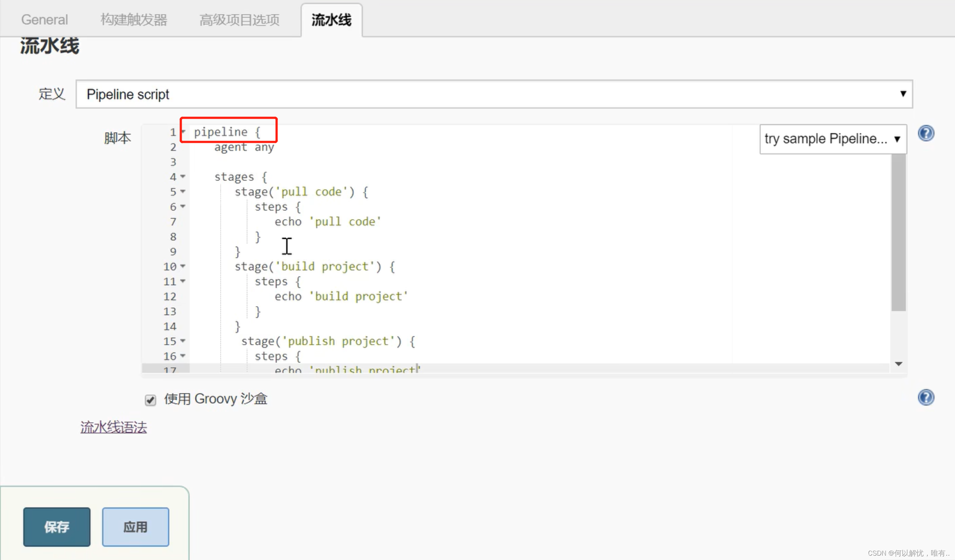955x560 pixels.
Task: Click the help icon beside the sample Pipeline dropdown
Action: coord(926,133)
